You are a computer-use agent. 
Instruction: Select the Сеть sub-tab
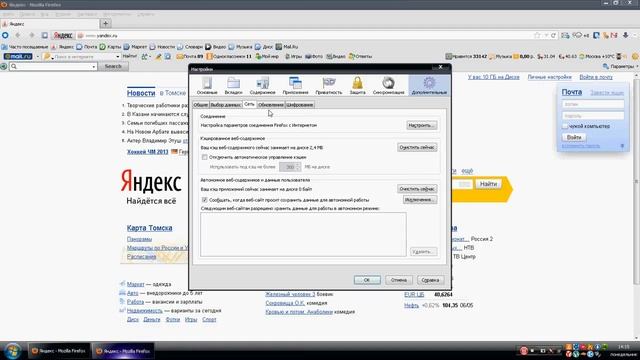click(249, 104)
